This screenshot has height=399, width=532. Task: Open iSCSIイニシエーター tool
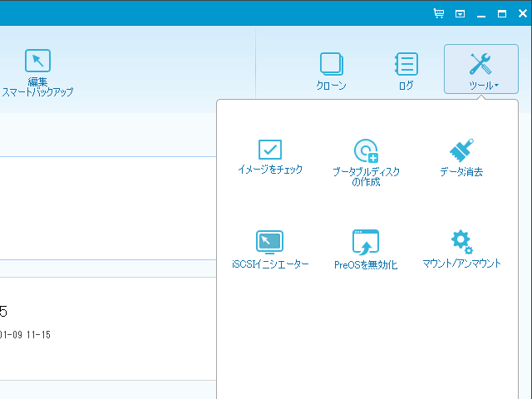tap(270, 249)
